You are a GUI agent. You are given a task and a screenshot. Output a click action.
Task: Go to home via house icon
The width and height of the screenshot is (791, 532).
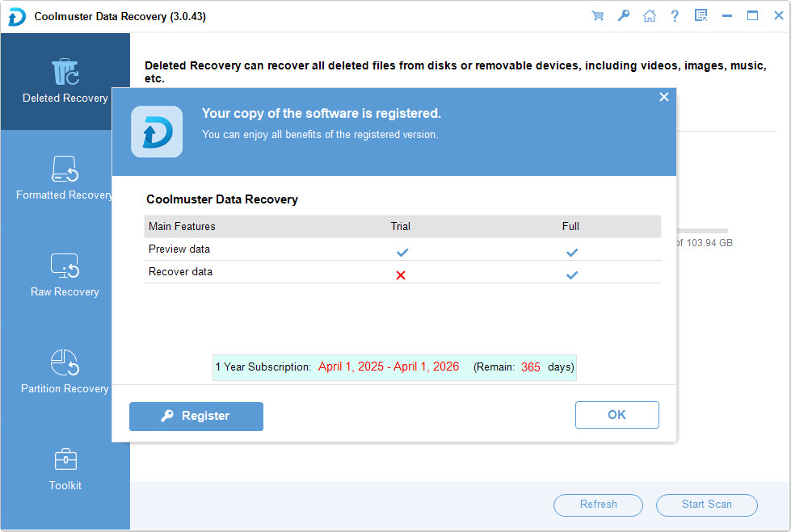[650, 16]
